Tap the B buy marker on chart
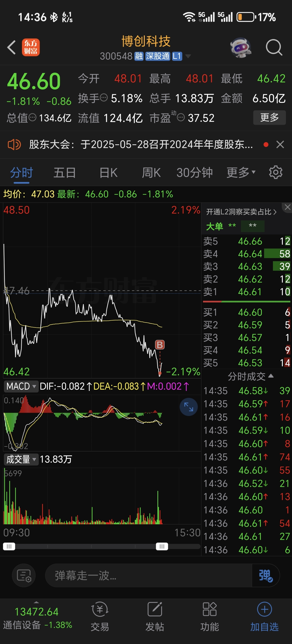The width and height of the screenshot is (292, 644). click(x=160, y=345)
